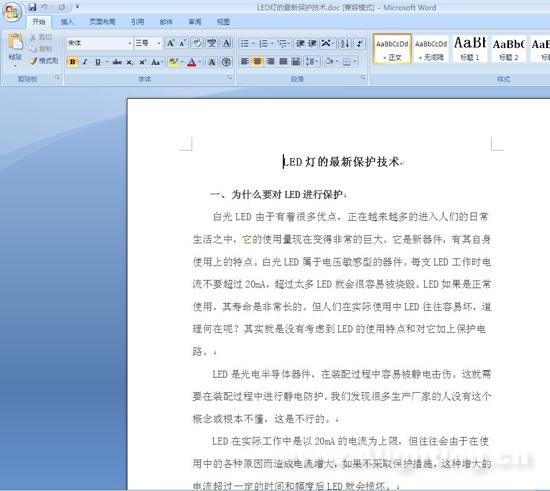Image resolution: width=550 pixels, height=491 pixels.
Task: Click the Sort icon in paragraph group
Action: pyautogui.click(x=345, y=43)
